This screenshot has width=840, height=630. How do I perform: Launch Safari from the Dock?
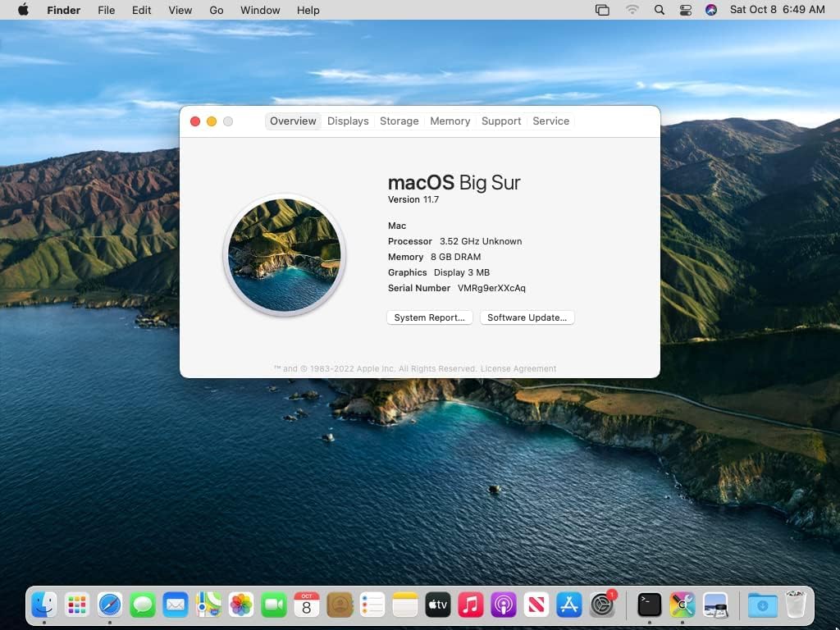click(x=110, y=605)
